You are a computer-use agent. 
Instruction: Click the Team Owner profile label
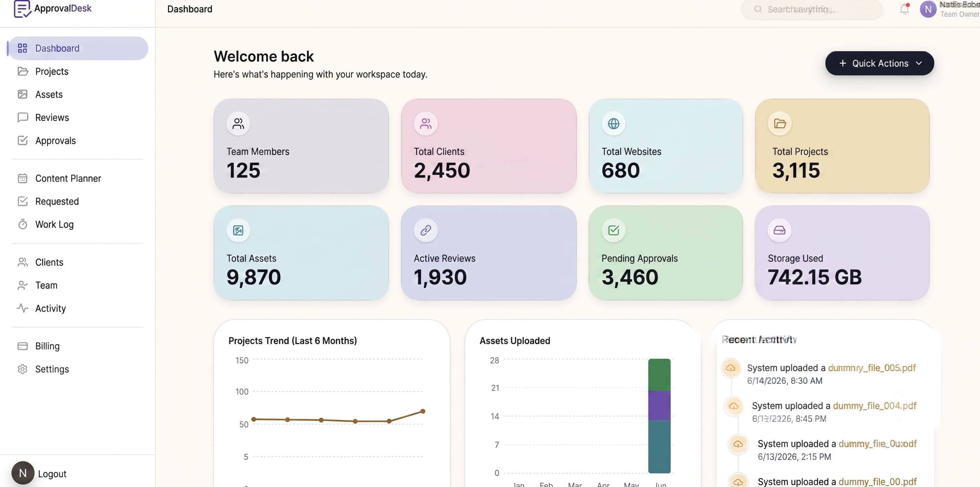point(960,15)
